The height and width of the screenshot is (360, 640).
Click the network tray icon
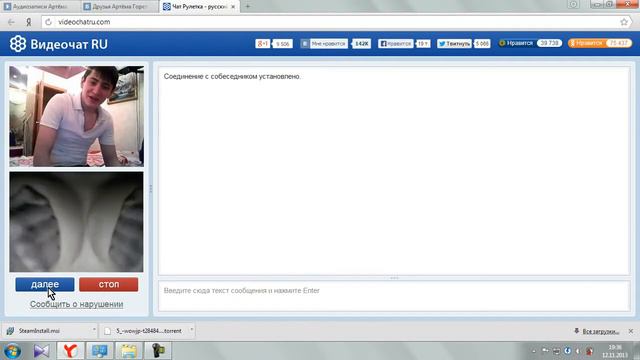pos(556,351)
